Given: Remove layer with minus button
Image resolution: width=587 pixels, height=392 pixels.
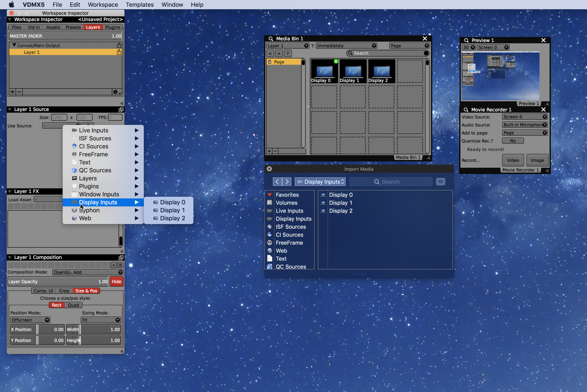Looking at the screenshot, I should click(19, 92).
